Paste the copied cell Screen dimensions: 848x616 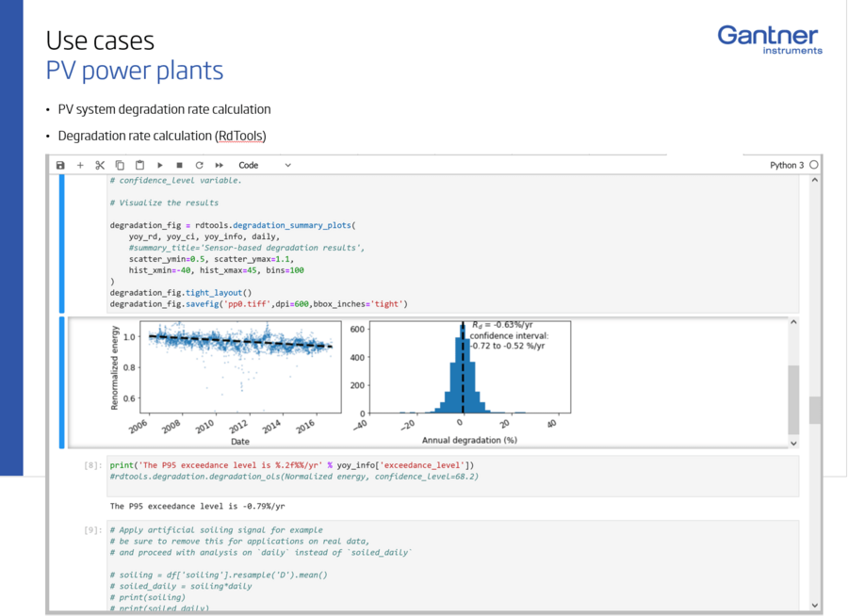(140, 165)
